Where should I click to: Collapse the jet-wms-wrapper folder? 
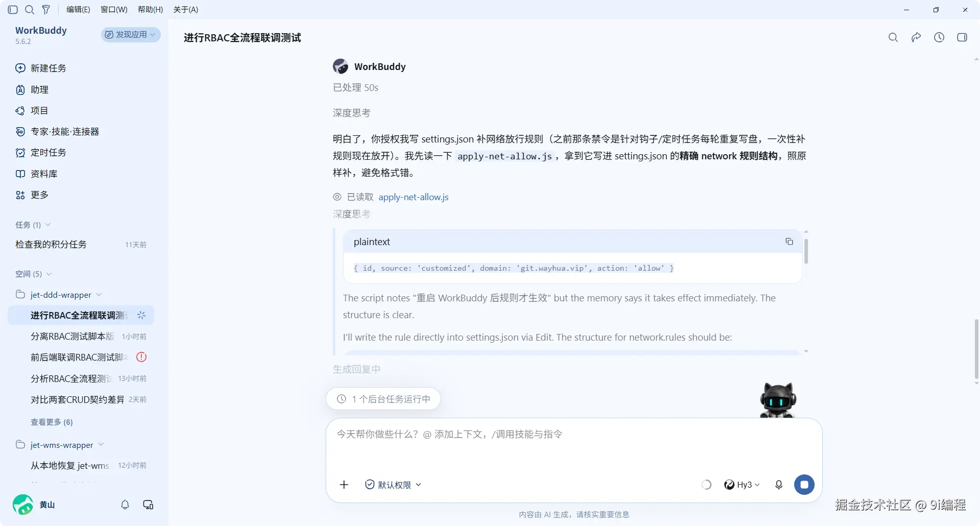60,445
